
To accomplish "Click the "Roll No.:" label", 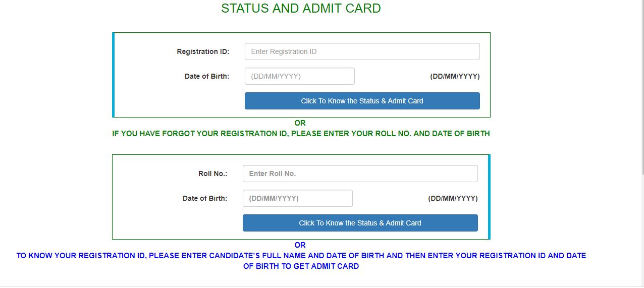I will tap(212, 174).
